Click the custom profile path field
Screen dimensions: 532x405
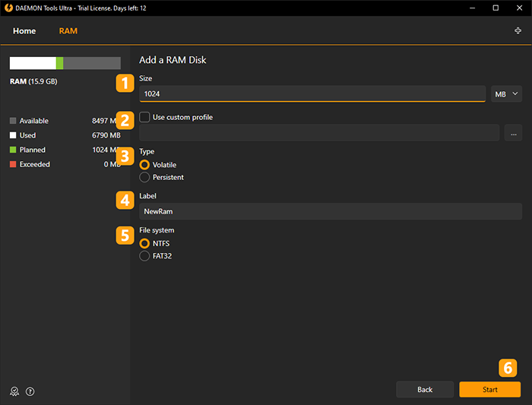pyautogui.click(x=319, y=133)
